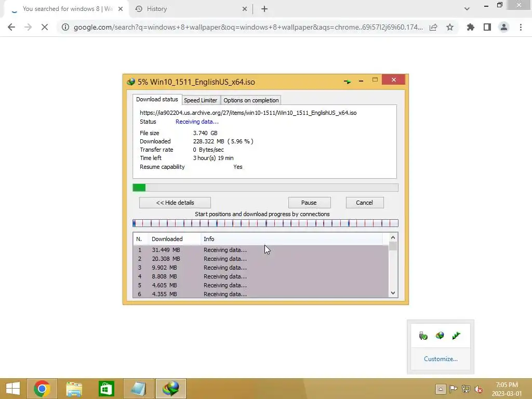Collapse the hidden tray icons arrow
Viewport: 532px width, 399px height.
(x=441, y=389)
